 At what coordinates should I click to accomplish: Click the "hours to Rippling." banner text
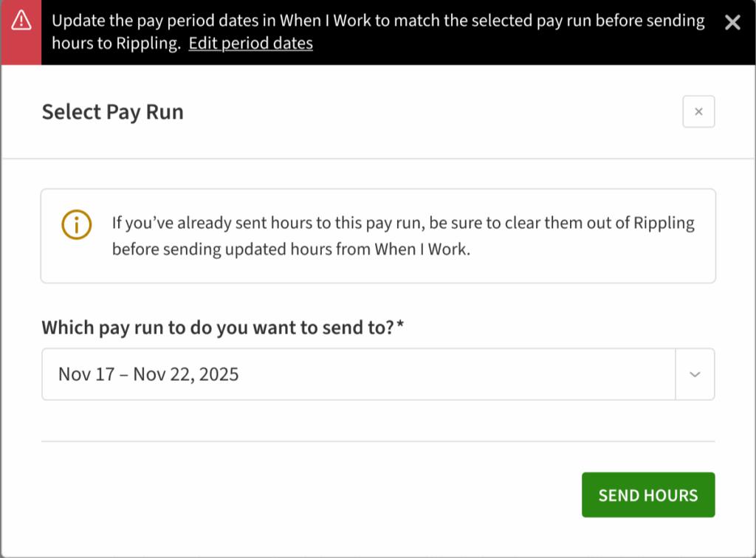(116, 43)
